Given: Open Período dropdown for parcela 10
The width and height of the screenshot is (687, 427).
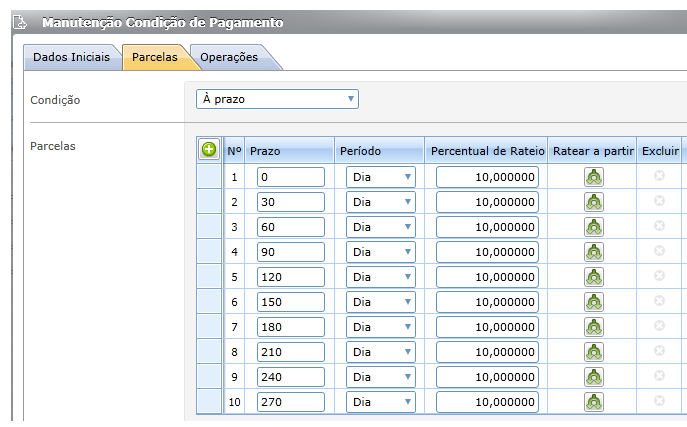Looking at the screenshot, I should (x=381, y=402).
